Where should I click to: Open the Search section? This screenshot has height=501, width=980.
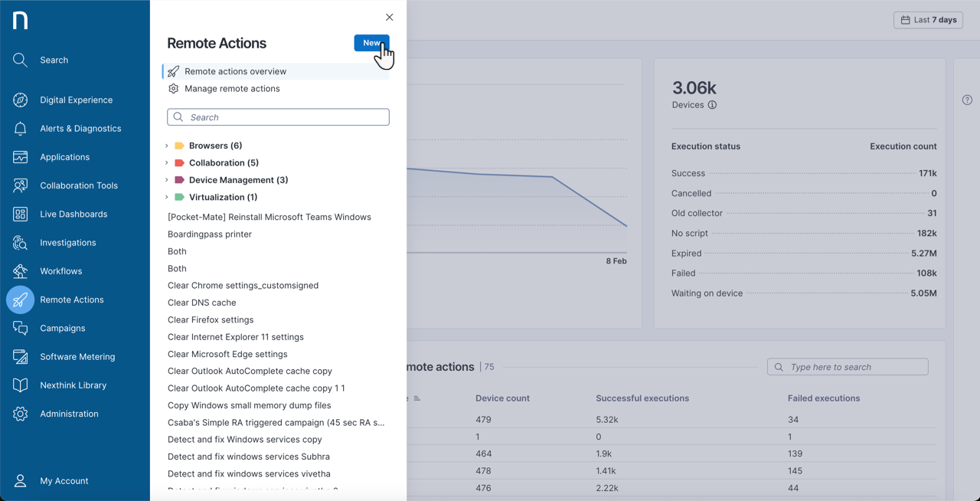[54, 60]
